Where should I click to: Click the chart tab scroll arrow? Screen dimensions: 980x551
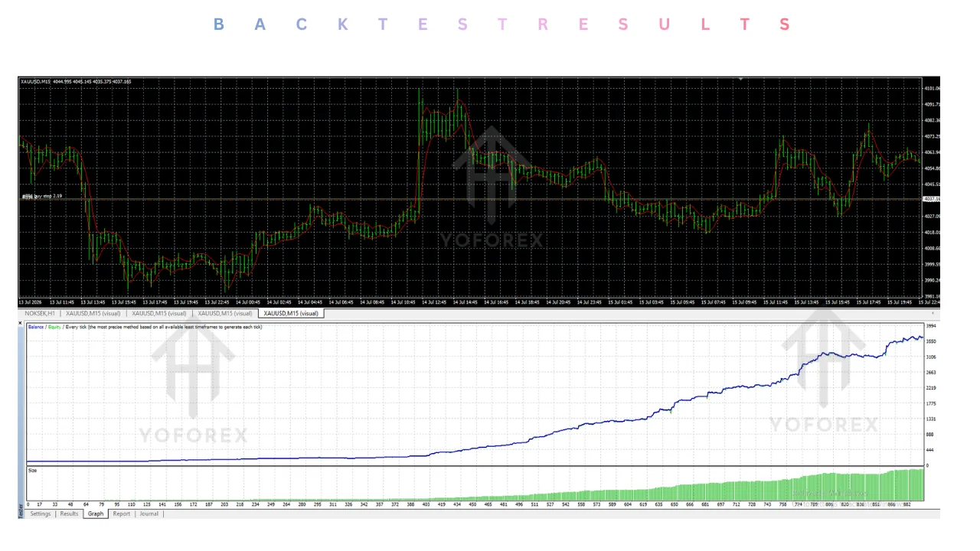pyautogui.click(x=933, y=313)
